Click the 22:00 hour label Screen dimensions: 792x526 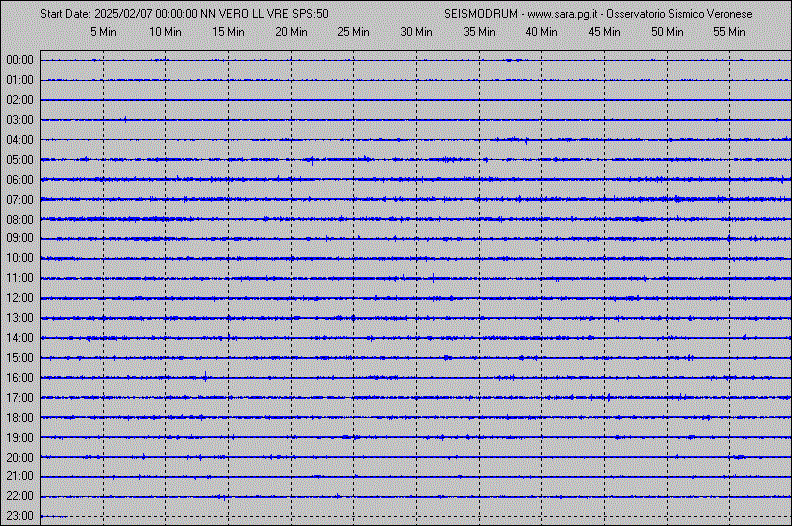click(x=20, y=496)
